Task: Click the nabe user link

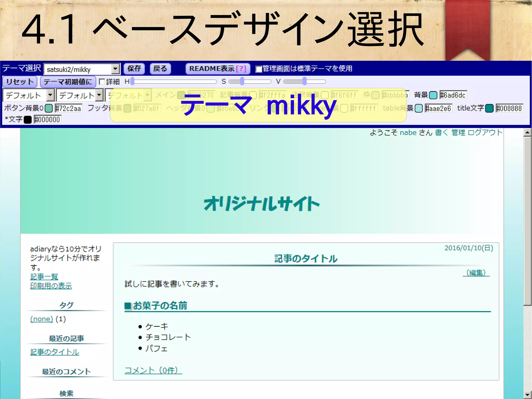Action: [408, 133]
